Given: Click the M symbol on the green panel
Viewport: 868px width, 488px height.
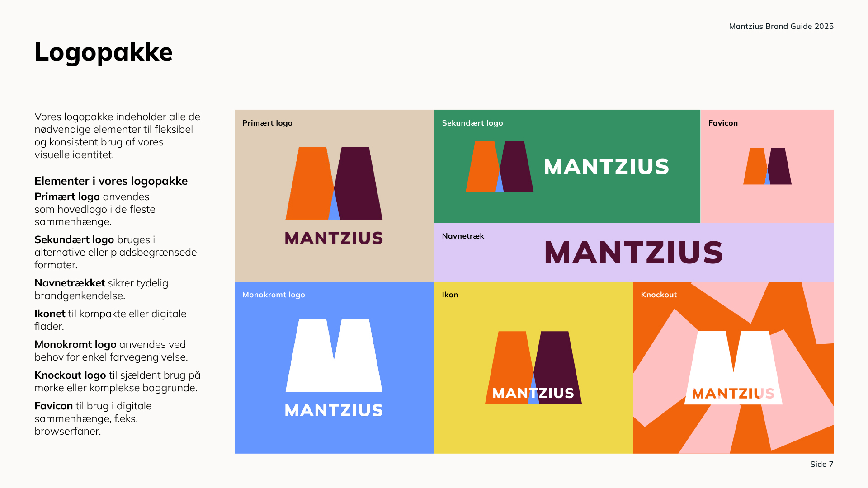Looking at the screenshot, I should coord(500,166).
